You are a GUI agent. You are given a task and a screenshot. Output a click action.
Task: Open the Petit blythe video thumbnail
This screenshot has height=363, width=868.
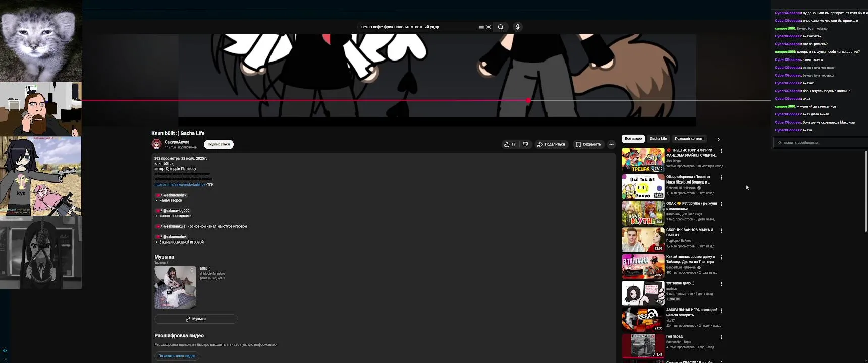643,213
